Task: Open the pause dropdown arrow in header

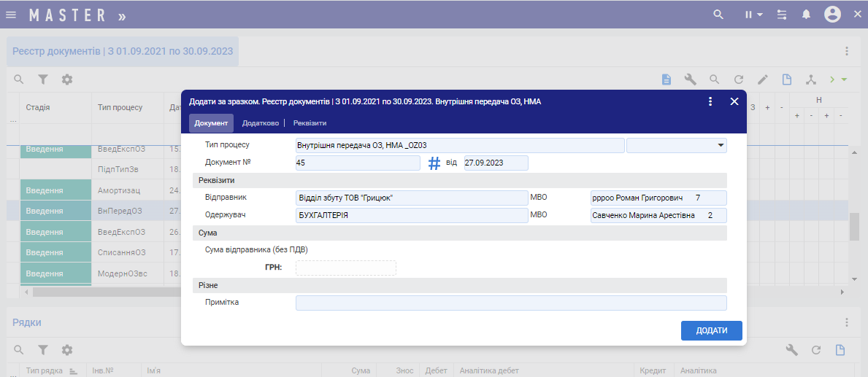Action: (759, 15)
